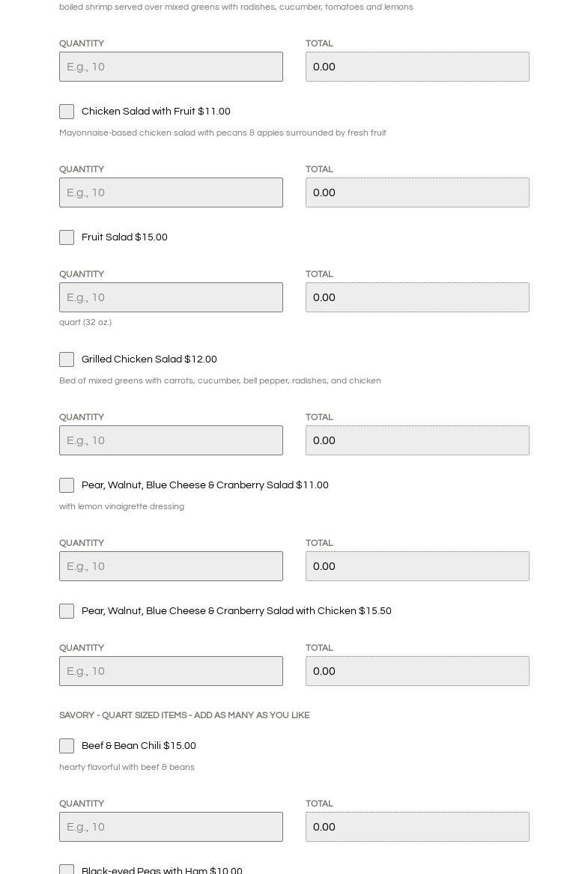Viewport: 588px width, 874px height.
Task: Select the Chicken Salad with Fruit total field
Action: [x=417, y=192]
